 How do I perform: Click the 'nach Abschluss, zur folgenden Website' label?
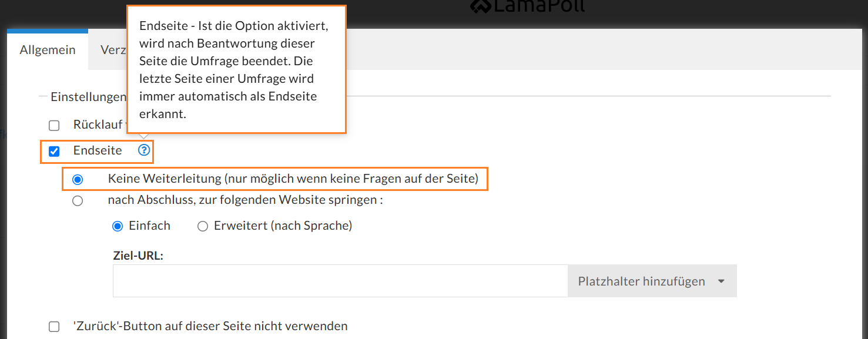[245, 200]
